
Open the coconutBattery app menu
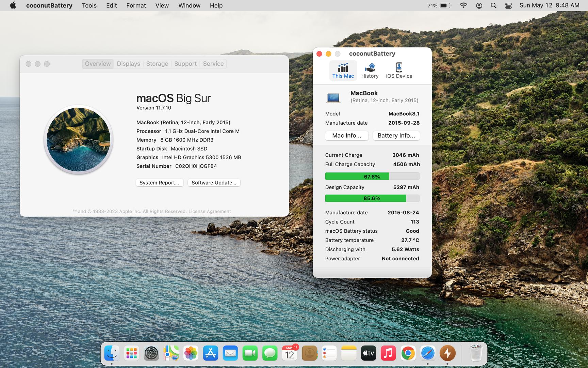(49, 5)
